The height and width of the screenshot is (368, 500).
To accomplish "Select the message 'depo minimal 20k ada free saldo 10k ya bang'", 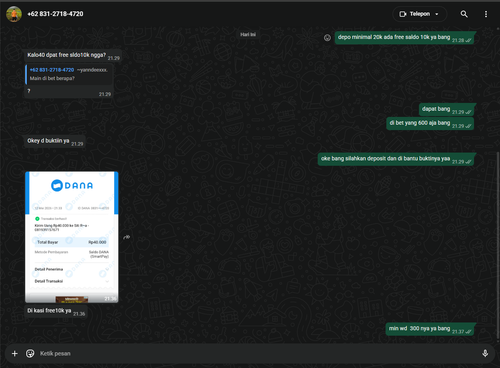I will click(x=405, y=38).
